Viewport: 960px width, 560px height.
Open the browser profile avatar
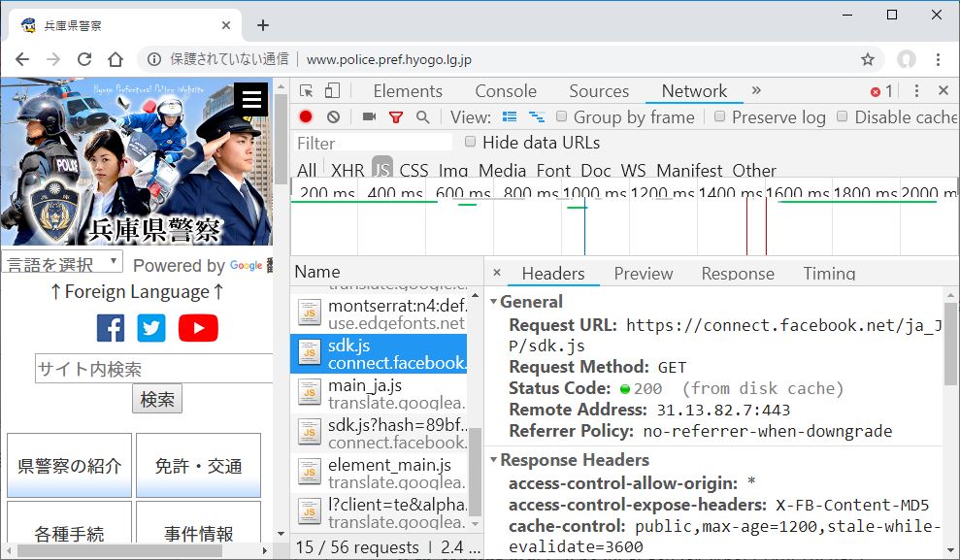point(907,59)
